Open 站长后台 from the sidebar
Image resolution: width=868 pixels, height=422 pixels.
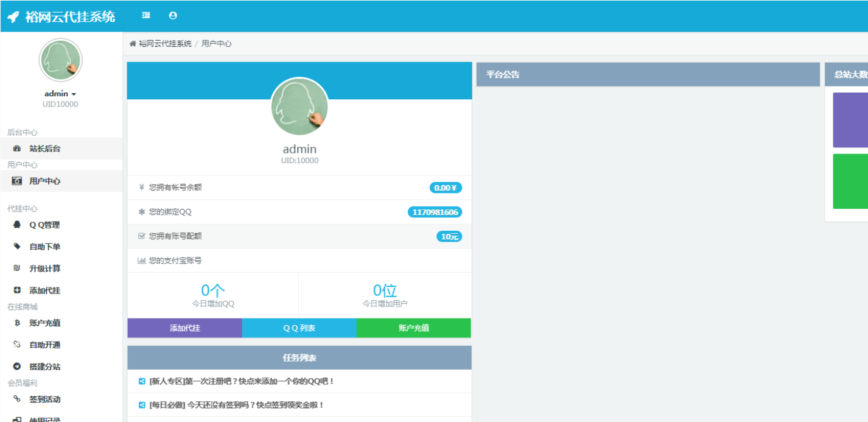coord(44,149)
